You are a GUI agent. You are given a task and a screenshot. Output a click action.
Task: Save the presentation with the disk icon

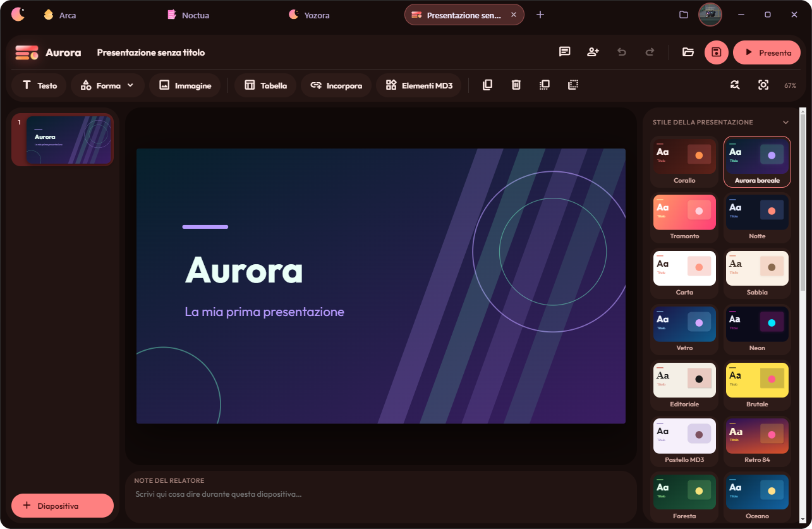[717, 52]
